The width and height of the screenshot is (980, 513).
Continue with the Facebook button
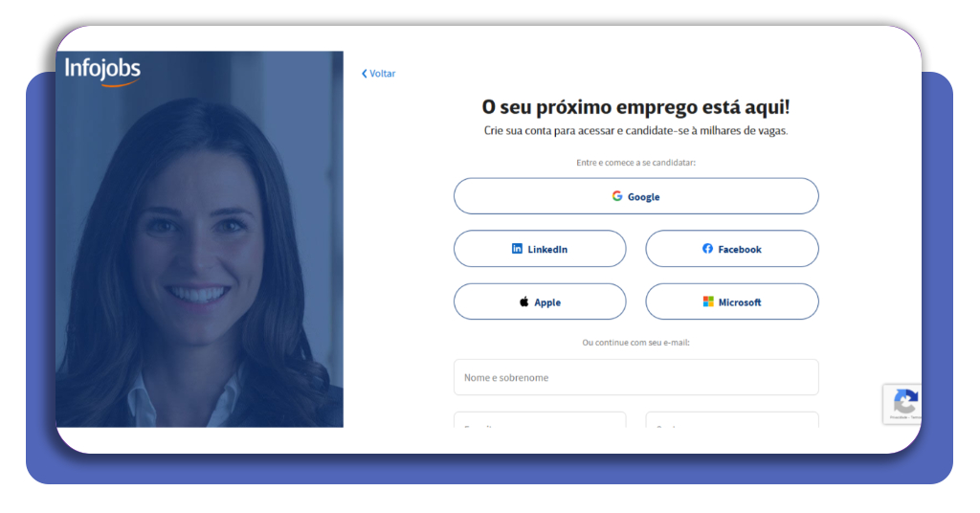click(732, 249)
